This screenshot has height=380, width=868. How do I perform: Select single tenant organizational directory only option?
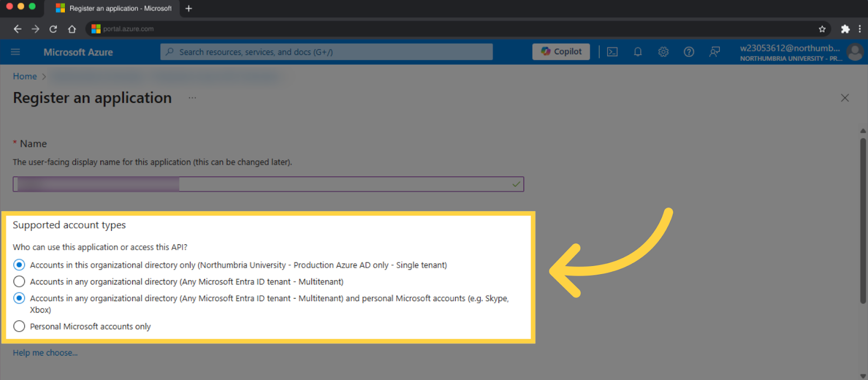pos(19,265)
